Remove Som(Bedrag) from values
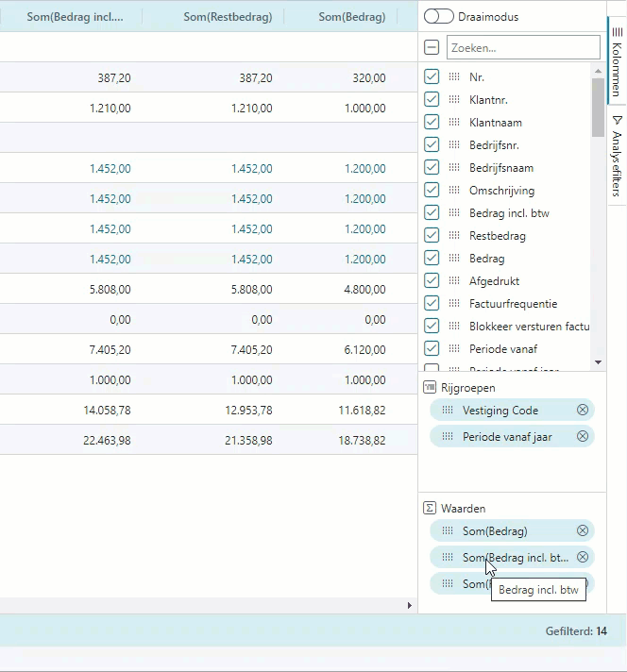Viewport: 627px width, 672px height. point(583,531)
